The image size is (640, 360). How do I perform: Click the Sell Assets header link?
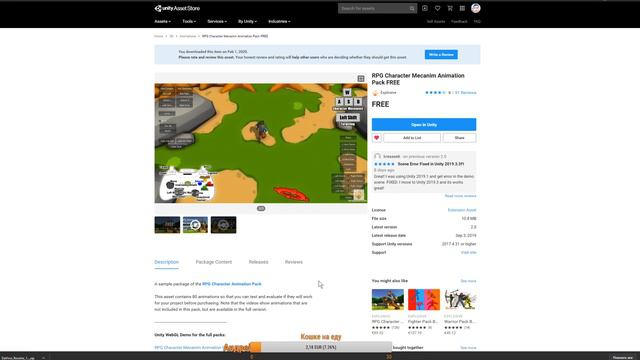[436, 22]
